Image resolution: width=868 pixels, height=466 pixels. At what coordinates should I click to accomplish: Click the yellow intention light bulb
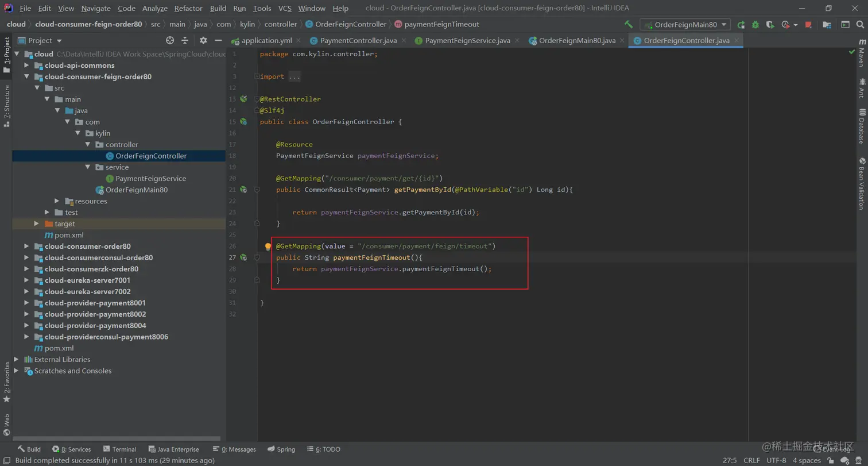268,247
